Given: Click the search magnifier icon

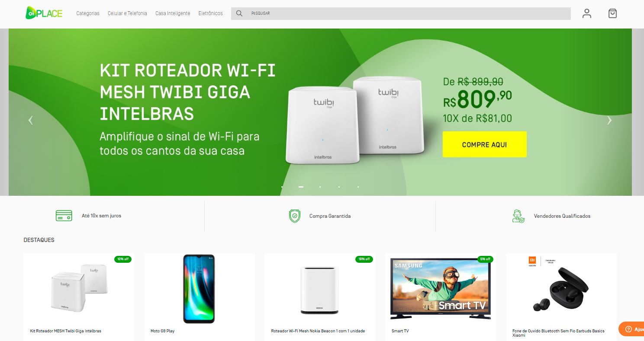Looking at the screenshot, I should coord(239,13).
